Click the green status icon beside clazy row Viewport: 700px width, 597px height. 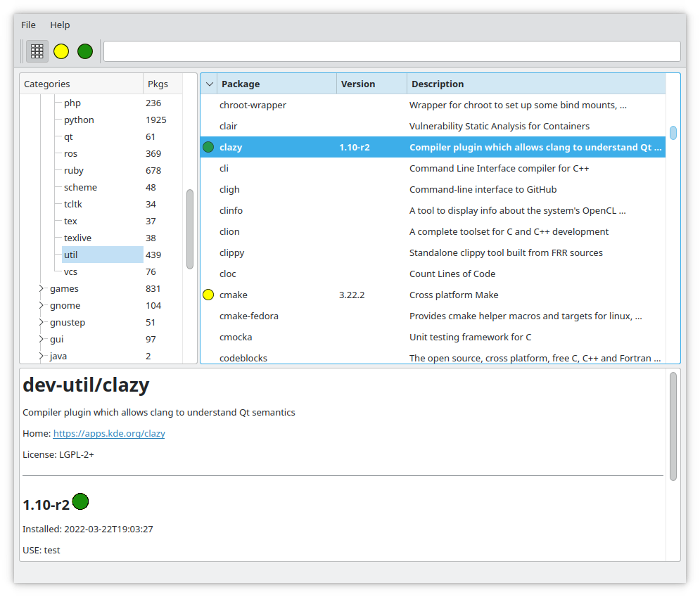pos(208,148)
